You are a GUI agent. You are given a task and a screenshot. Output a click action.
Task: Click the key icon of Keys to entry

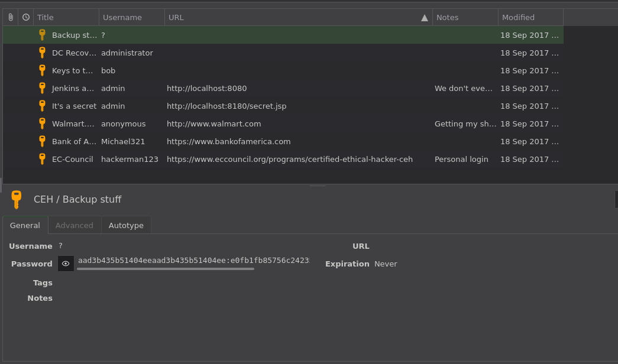pyautogui.click(x=42, y=70)
